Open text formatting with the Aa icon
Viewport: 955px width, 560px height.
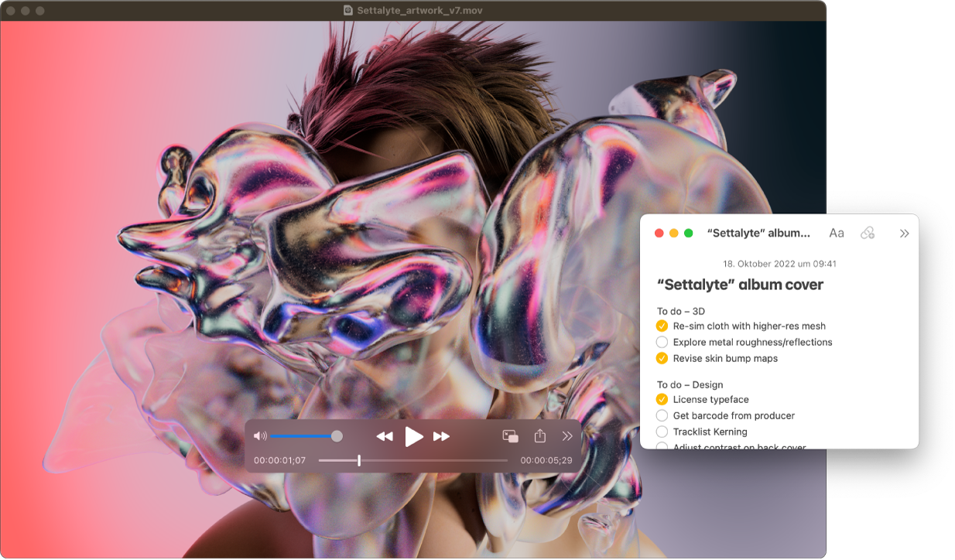click(x=836, y=233)
